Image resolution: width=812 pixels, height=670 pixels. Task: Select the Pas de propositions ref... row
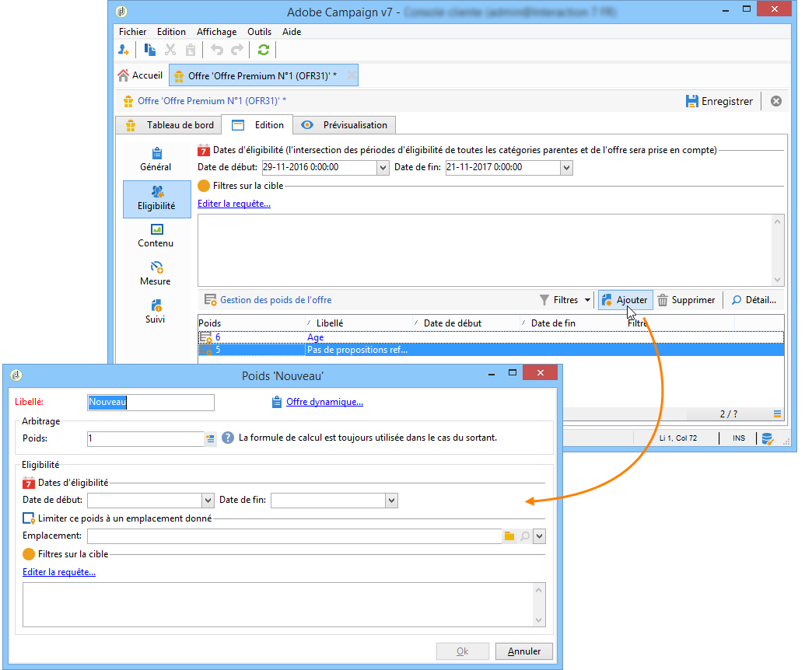[491, 350]
